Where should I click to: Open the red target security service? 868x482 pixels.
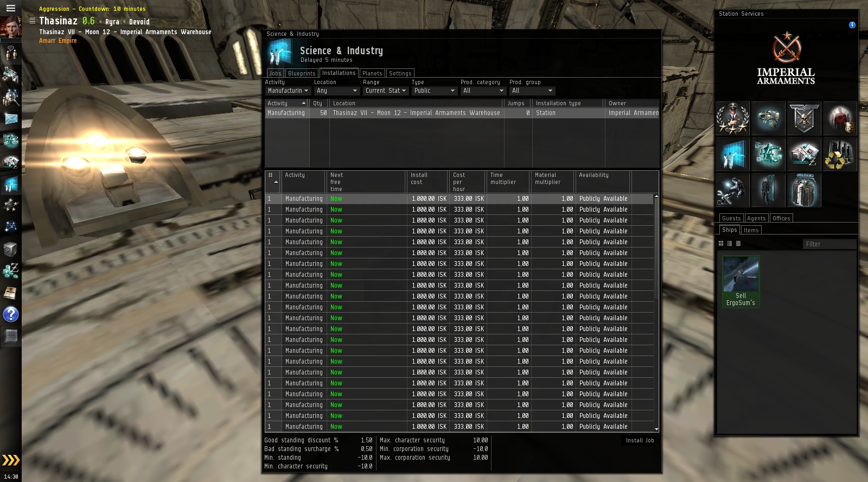(840, 118)
